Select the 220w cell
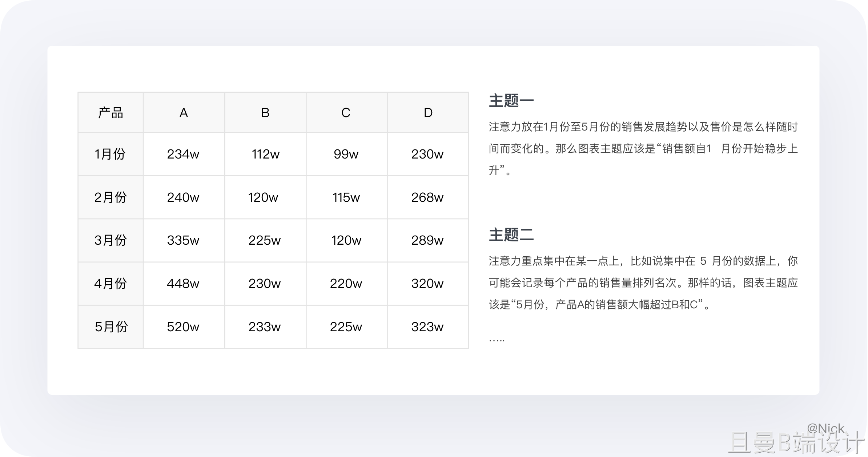This screenshot has width=868, height=457. (347, 284)
